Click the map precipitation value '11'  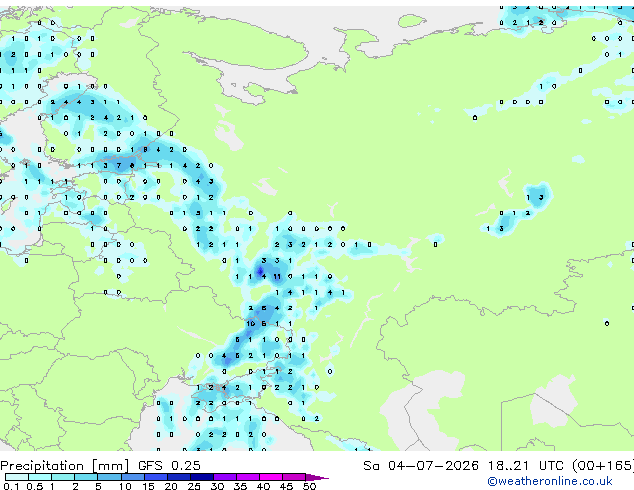(277, 277)
